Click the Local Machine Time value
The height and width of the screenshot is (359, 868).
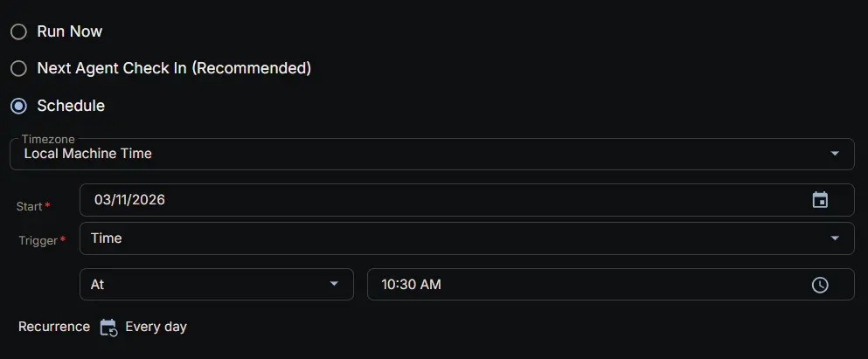pyautogui.click(x=88, y=154)
